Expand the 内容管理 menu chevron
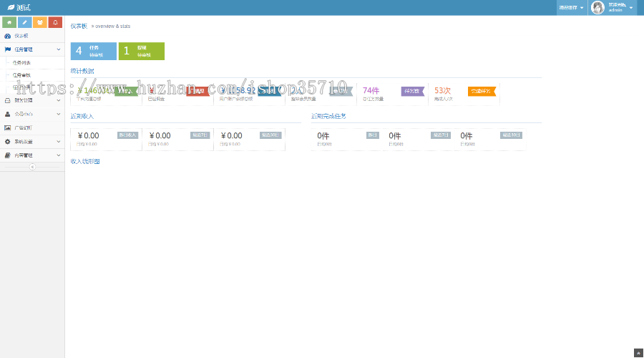Screen dimensions: 644x358 pos(59,155)
